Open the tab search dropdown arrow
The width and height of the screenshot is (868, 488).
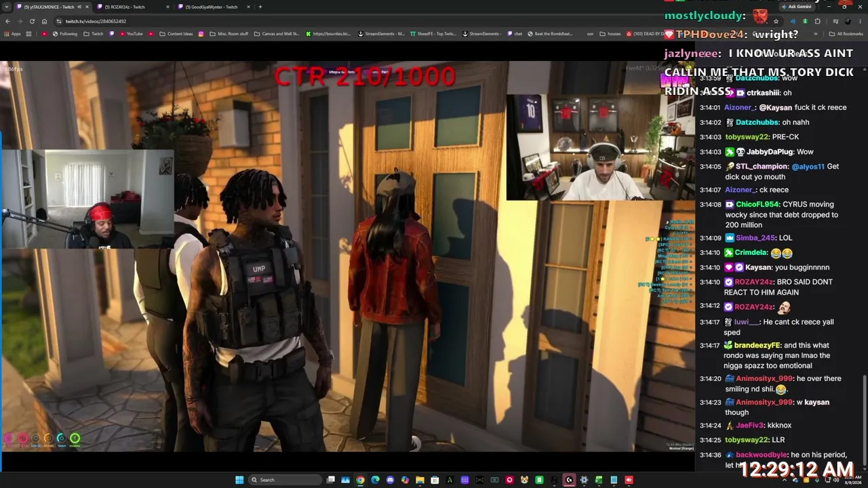(7, 7)
